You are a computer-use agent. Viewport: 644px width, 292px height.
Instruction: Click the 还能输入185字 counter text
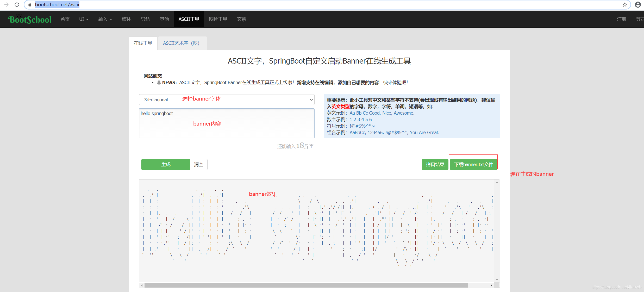[295, 146]
